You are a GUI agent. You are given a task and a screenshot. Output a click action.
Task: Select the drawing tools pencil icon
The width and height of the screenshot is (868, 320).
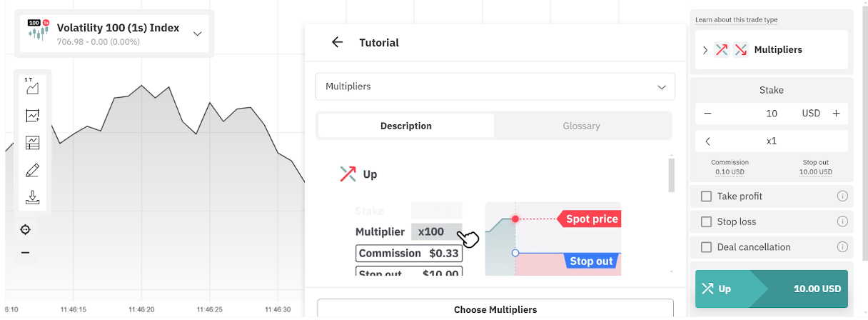32,170
